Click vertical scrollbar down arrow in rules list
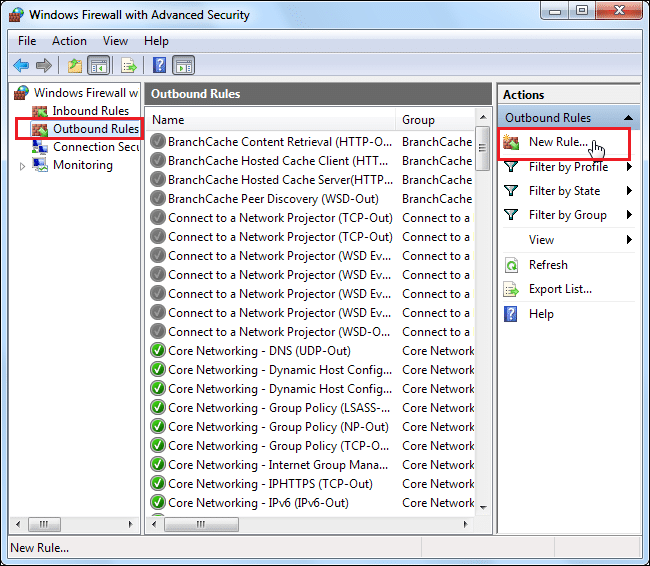Image resolution: width=650 pixels, height=566 pixels. (483, 508)
